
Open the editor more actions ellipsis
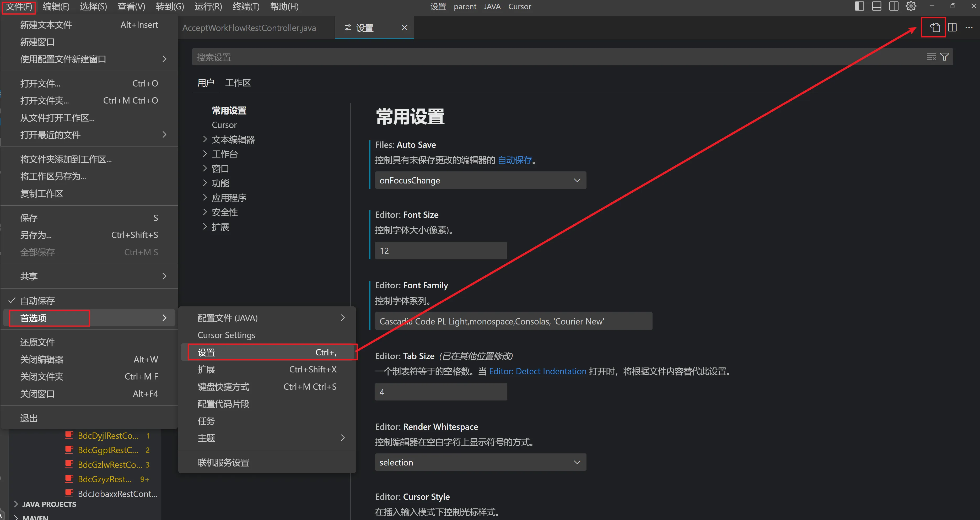968,27
